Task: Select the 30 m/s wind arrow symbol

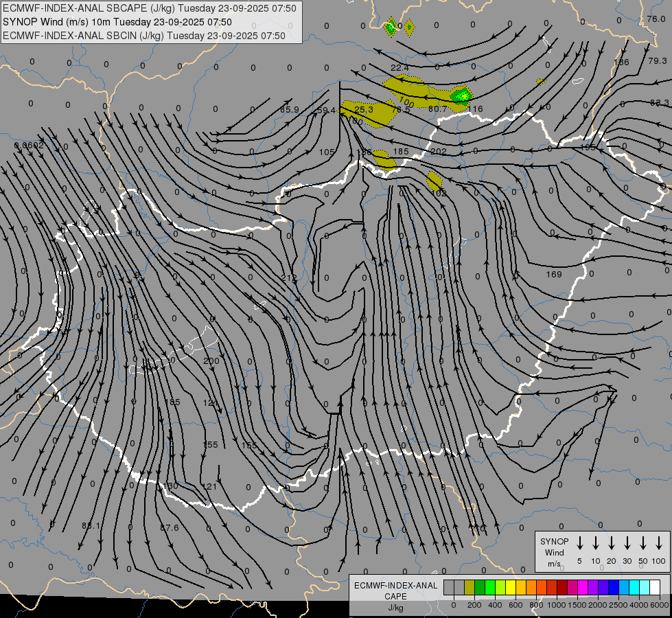Action: click(x=627, y=543)
